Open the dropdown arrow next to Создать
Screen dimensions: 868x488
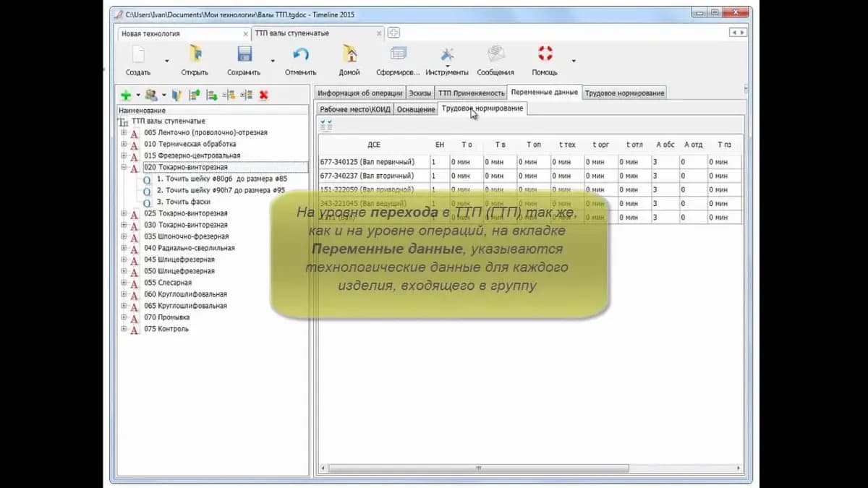pyautogui.click(x=166, y=61)
